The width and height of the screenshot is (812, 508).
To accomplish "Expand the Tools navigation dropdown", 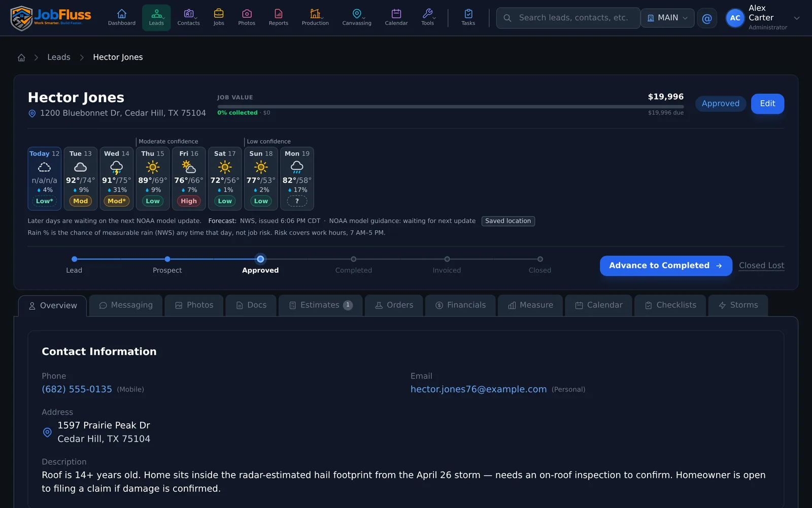I will 428,18.
